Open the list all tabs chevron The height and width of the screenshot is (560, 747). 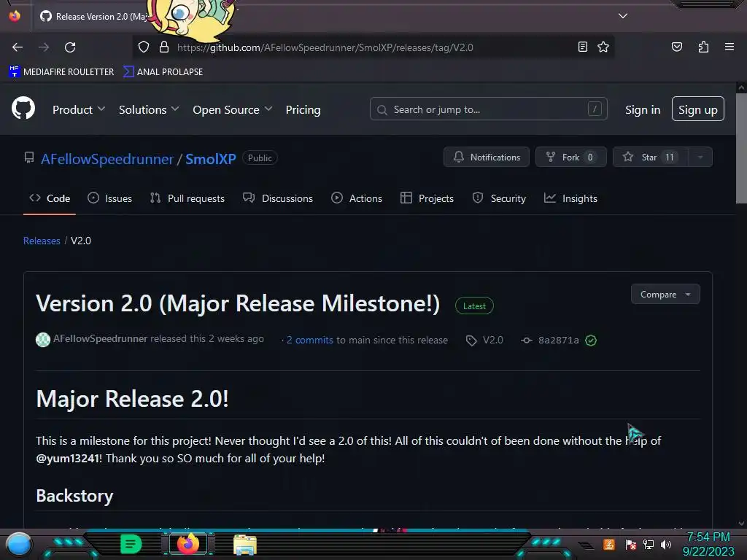[x=623, y=16]
